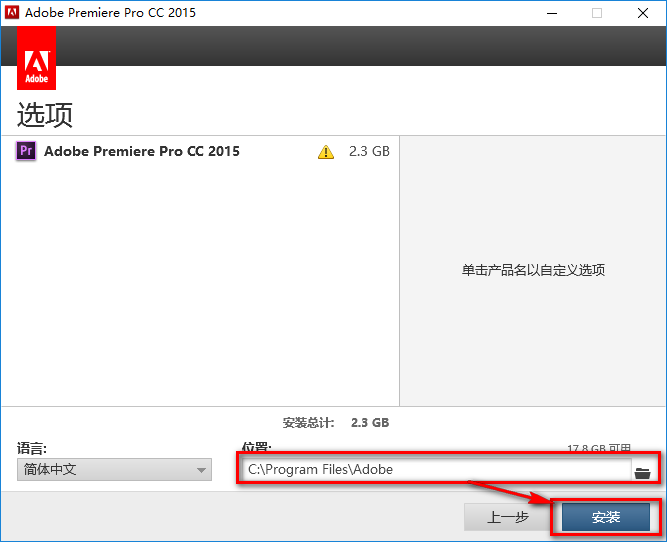Viewport: 667px width, 560px height.
Task: Click the C:\Program Files\Adobe location field
Action: tap(435, 469)
